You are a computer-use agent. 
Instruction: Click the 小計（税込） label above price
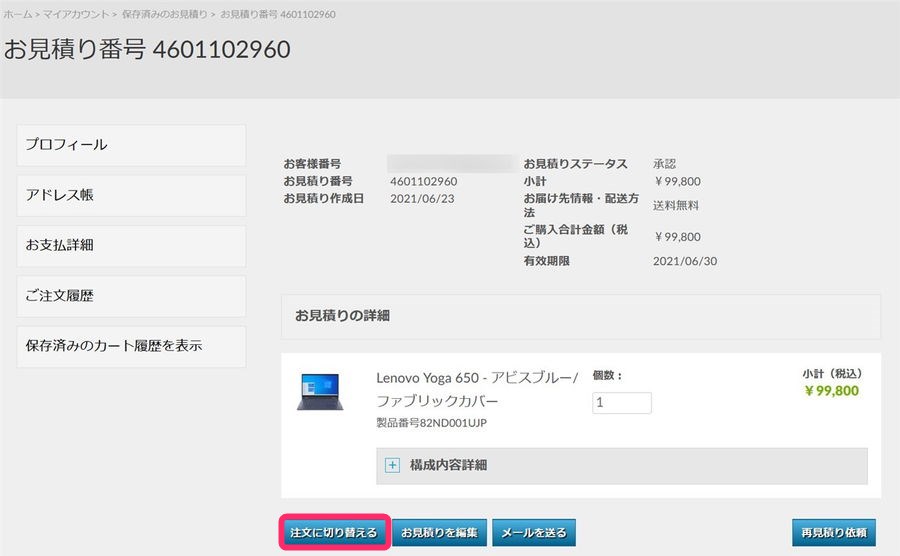click(832, 374)
